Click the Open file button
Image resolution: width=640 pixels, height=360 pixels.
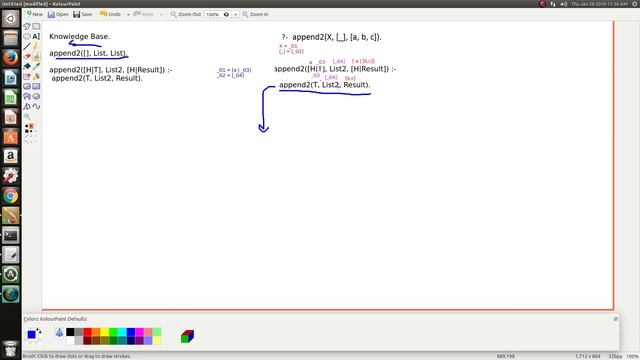pyautogui.click(x=58, y=14)
